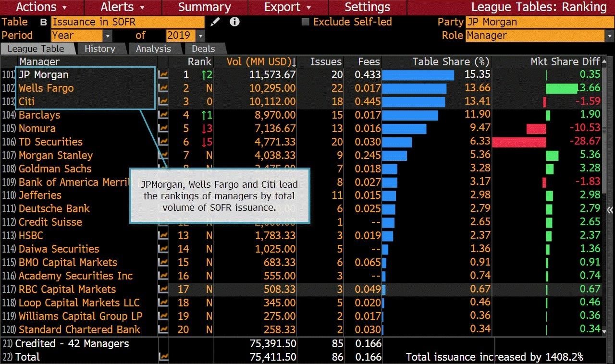Open the 2019 year dropdown
This screenshot has height=364, width=615.
[x=201, y=36]
